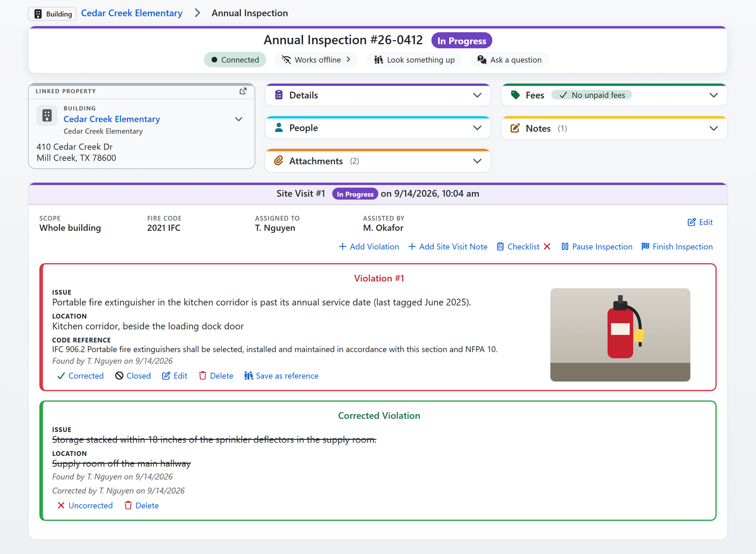Image resolution: width=756 pixels, height=554 pixels.
Task: Click the fire code value '2021 IFC'
Action: pos(163,228)
